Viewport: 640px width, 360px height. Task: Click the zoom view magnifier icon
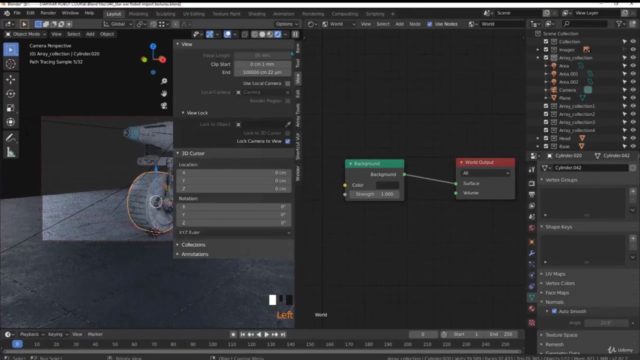[164, 81]
